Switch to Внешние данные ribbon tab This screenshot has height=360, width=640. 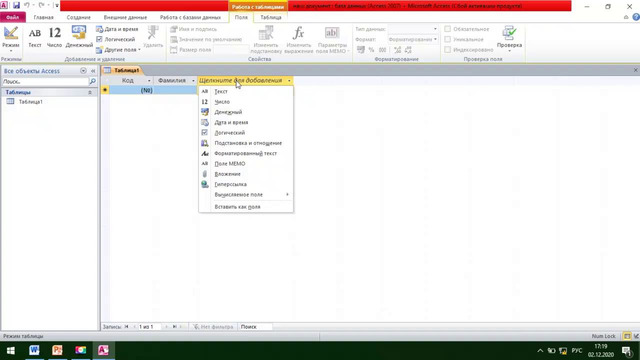coord(125,17)
